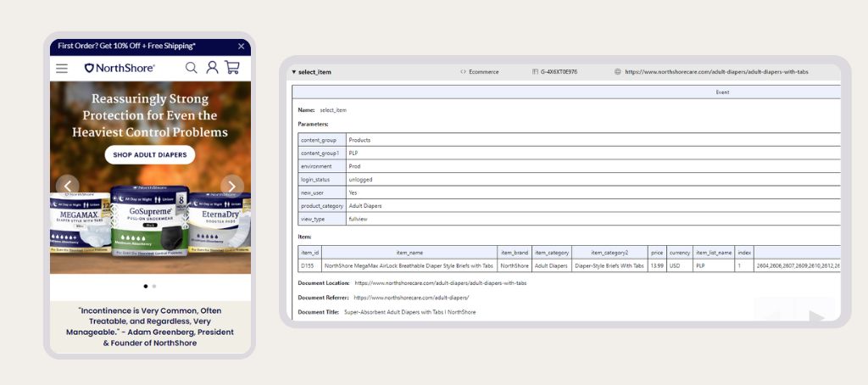Collapse the select_item event section
The image size is (868, 385).
[294, 72]
